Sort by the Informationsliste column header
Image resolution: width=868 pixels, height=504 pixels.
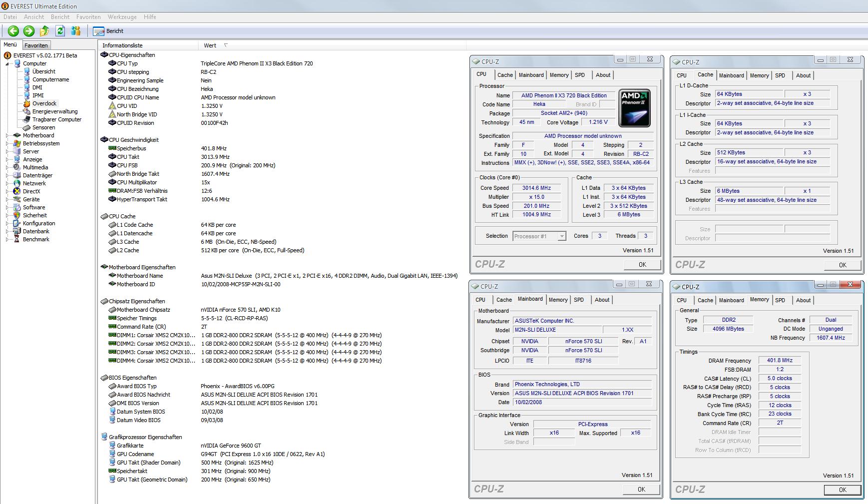pyautogui.click(x=148, y=45)
